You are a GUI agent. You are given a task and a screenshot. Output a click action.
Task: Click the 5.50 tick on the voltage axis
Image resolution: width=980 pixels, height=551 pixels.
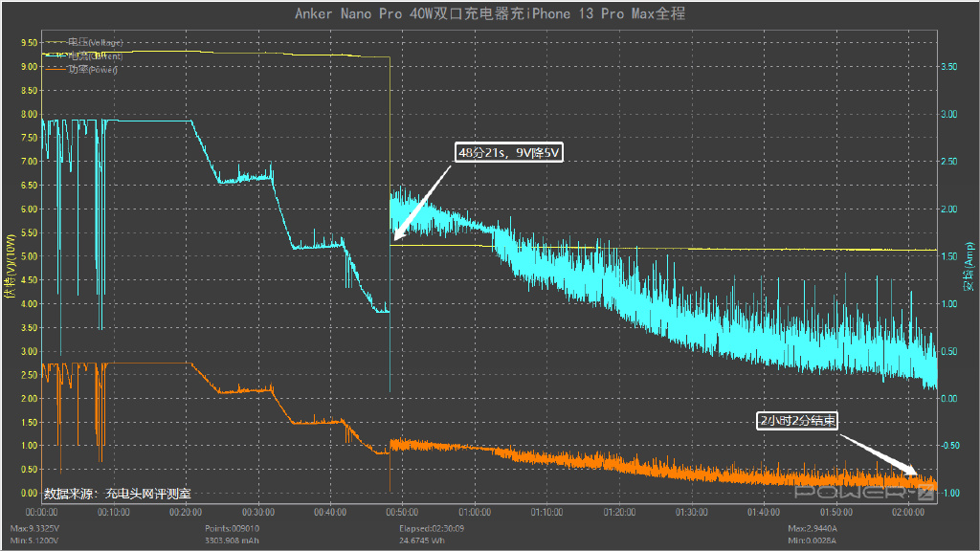tap(30, 232)
